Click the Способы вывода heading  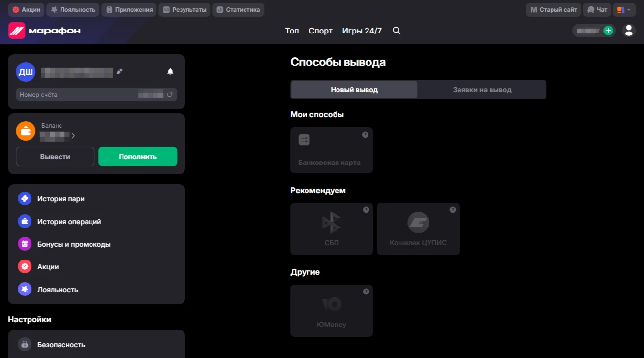tap(338, 62)
